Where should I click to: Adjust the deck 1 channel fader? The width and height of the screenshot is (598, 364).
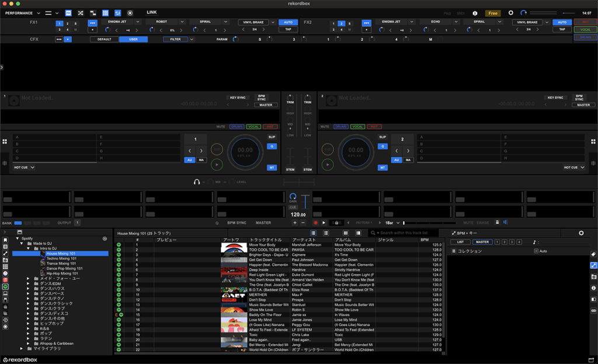point(290,157)
